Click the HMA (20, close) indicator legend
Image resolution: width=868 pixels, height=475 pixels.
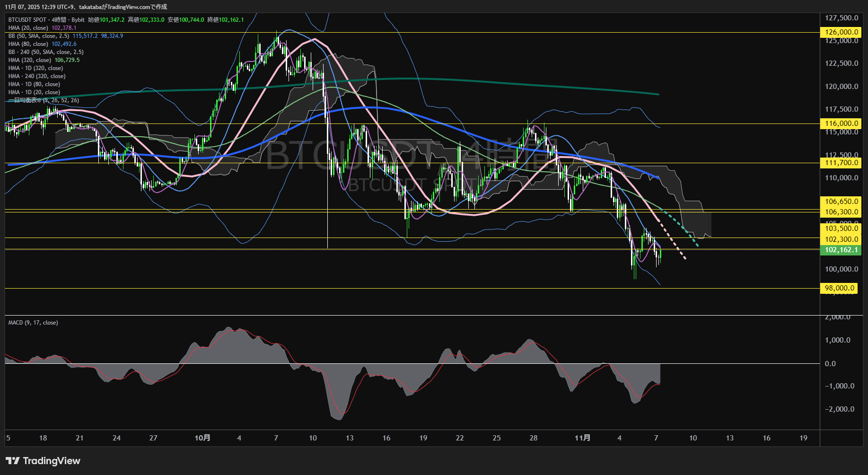pos(28,28)
